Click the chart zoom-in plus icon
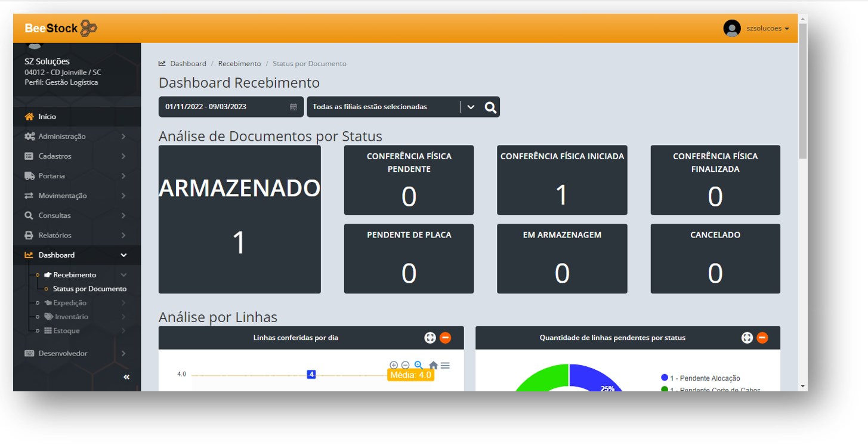 coord(394,365)
